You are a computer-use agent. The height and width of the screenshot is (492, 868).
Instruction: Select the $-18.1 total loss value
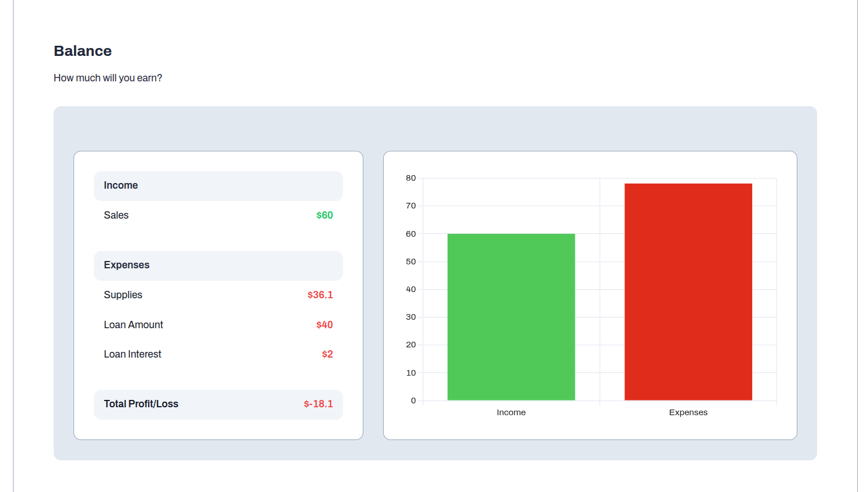pyautogui.click(x=318, y=404)
